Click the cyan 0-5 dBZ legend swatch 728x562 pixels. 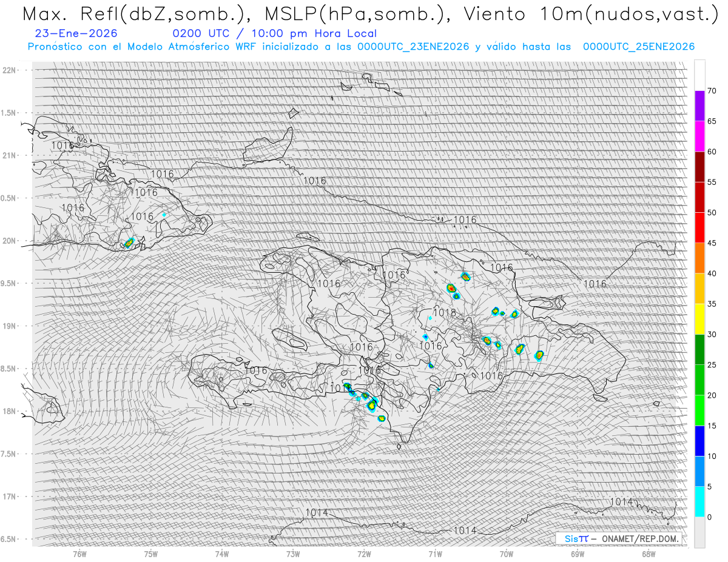click(699, 501)
